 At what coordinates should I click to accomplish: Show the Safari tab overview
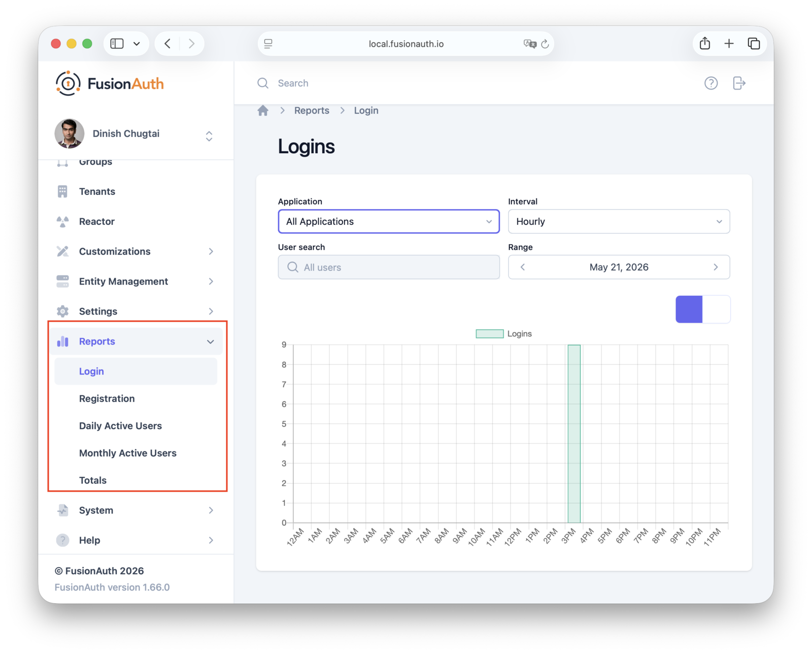tap(754, 44)
